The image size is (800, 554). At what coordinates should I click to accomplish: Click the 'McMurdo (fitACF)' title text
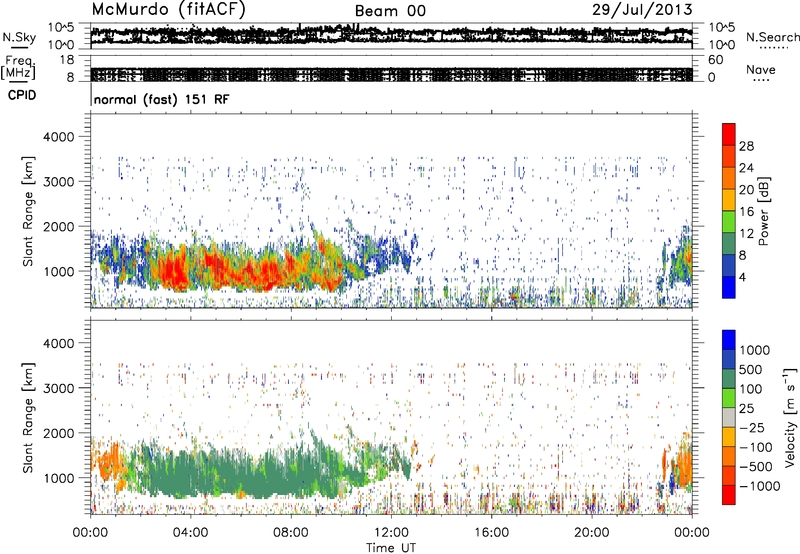pos(168,10)
